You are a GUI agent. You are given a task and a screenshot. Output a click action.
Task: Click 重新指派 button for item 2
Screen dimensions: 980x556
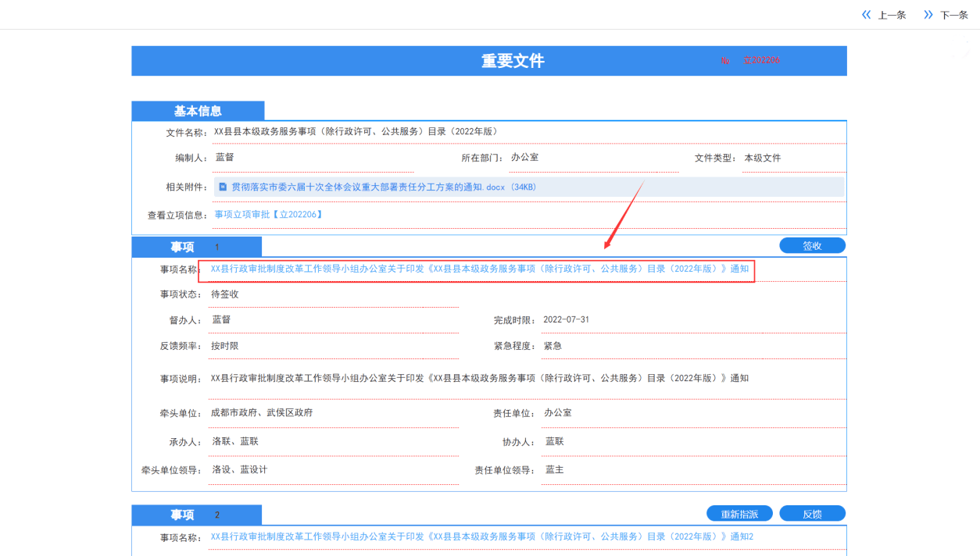(x=739, y=514)
